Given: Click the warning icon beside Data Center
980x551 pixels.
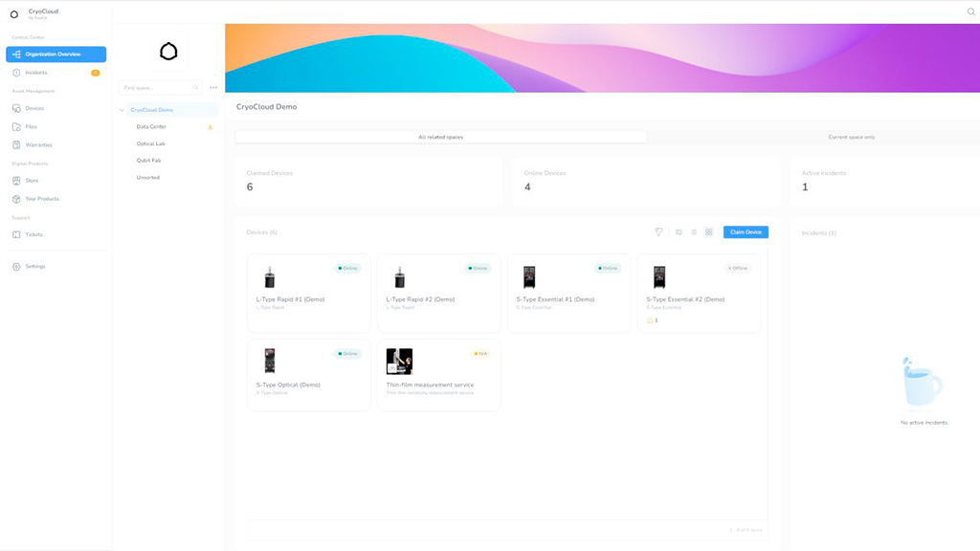Looking at the screenshot, I should pyautogui.click(x=210, y=127).
